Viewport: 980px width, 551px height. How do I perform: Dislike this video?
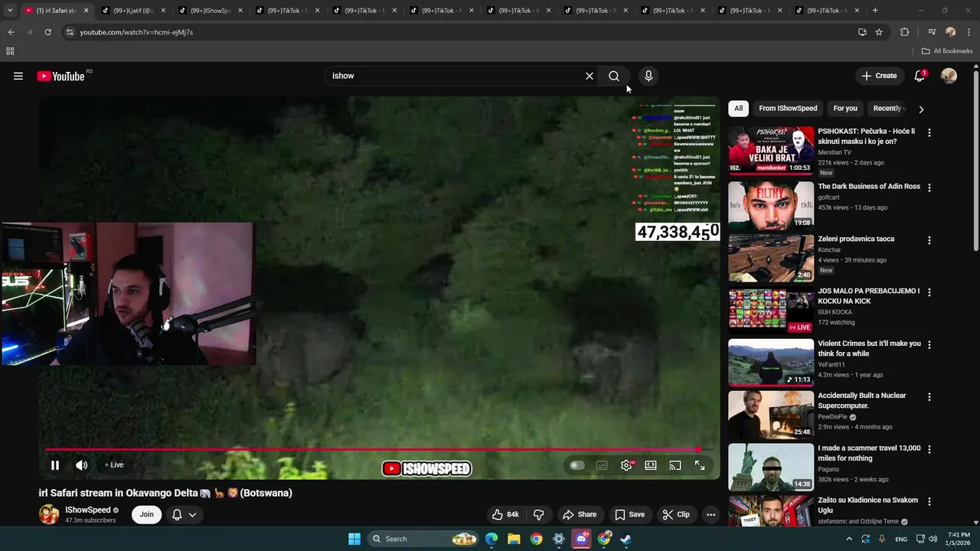tap(538, 514)
